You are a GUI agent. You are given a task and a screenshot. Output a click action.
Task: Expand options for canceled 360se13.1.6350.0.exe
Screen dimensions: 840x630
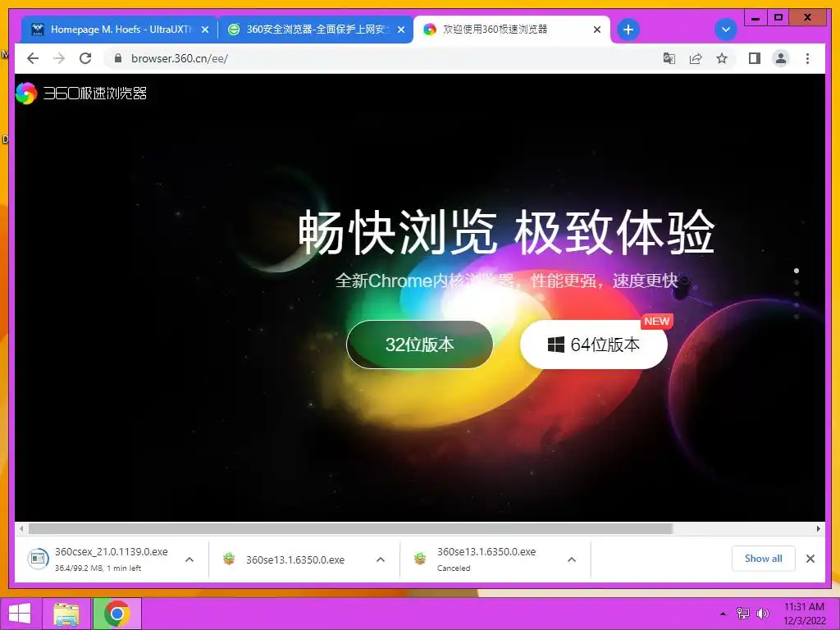572,559
